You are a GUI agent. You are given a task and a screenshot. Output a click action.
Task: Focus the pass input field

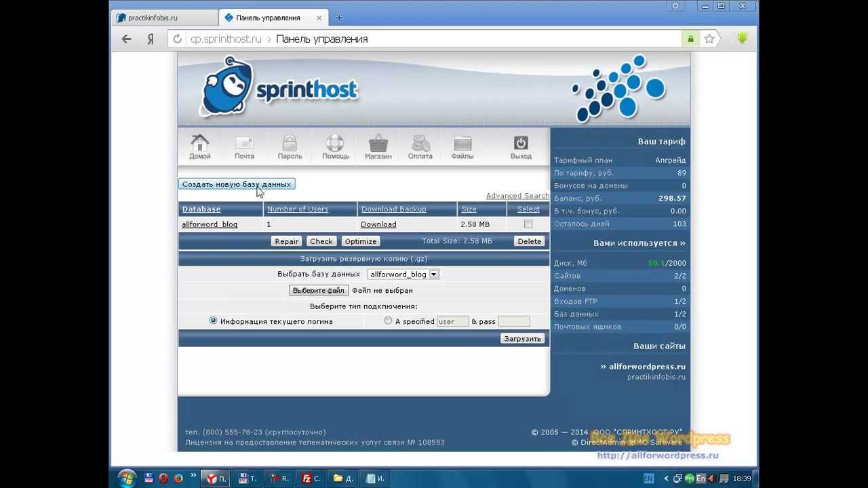[513, 321]
